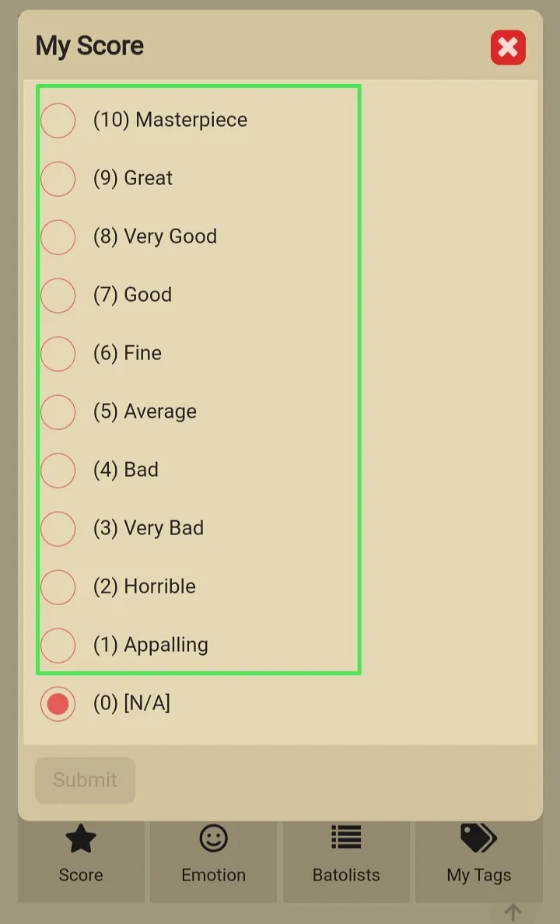560x924 pixels.
Task: Choose the (9) Great score option
Action: [58, 179]
